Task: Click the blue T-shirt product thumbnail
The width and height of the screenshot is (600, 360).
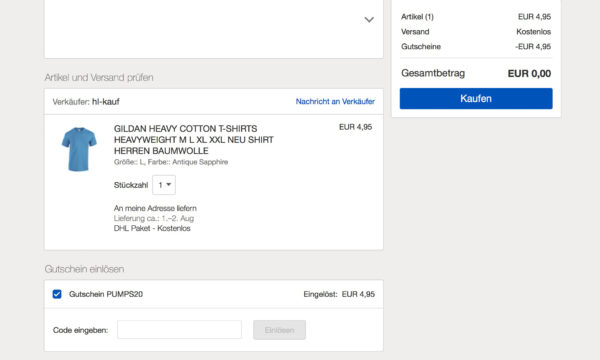Action: click(x=79, y=149)
